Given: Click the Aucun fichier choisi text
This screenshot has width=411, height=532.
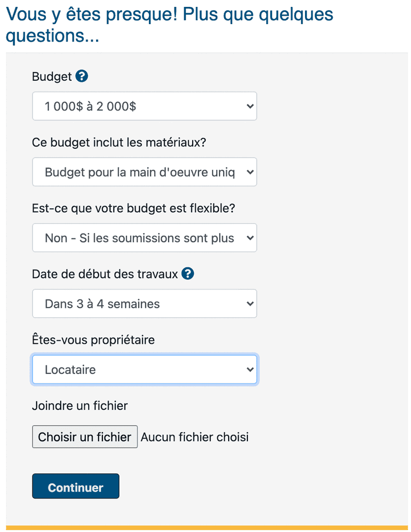Looking at the screenshot, I should (194, 436).
